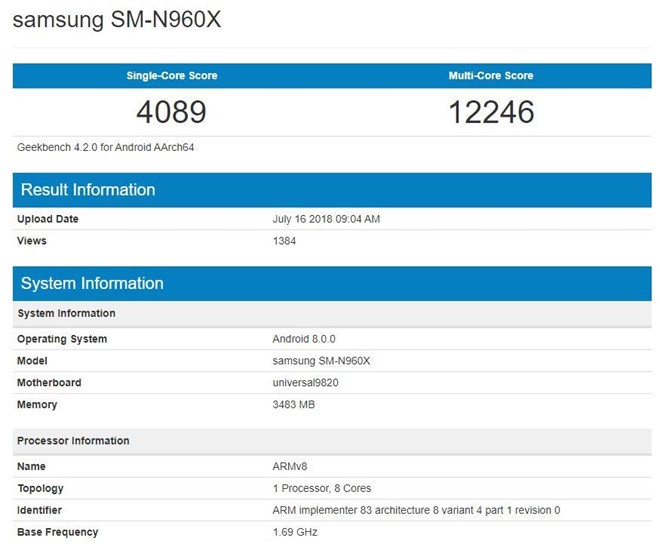This screenshot has height=550, width=660.
Task: Click the multi-core score value 12246
Action: coord(491,112)
